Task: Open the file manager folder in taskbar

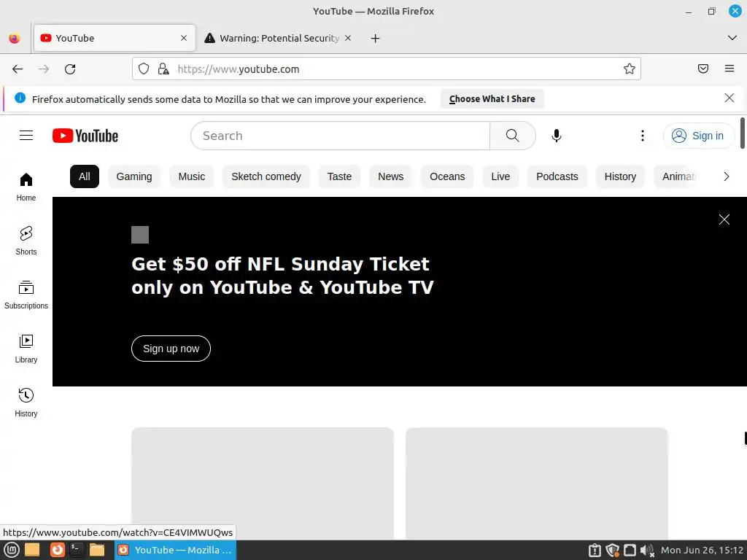Action: [97, 550]
